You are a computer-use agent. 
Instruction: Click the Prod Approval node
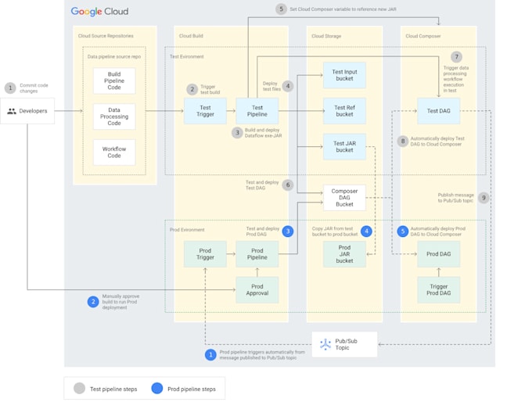pos(257,289)
